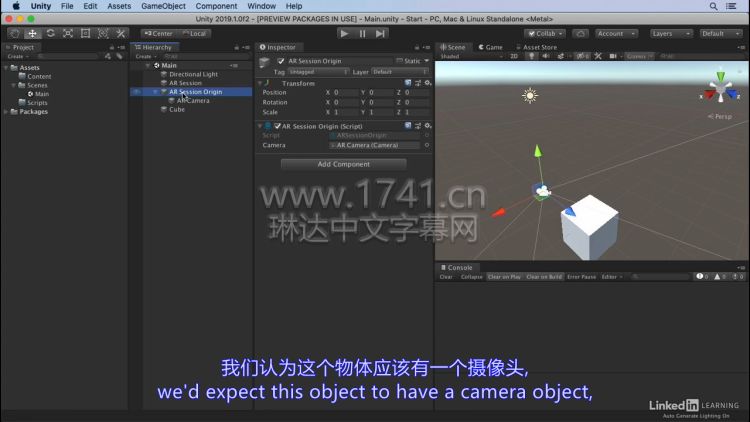
Task: Select the combined Transform tool
Action: pyautogui.click(x=103, y=33)
